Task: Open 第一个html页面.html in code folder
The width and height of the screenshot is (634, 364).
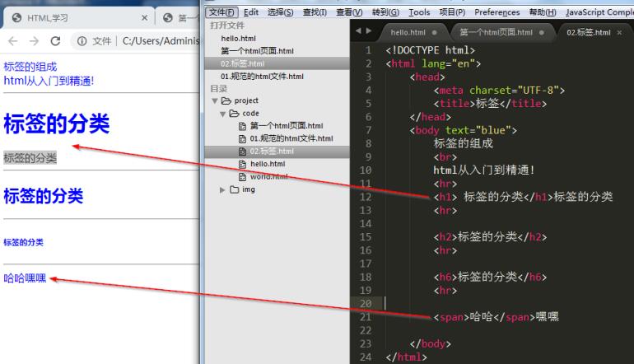Action: pos(287,126)
